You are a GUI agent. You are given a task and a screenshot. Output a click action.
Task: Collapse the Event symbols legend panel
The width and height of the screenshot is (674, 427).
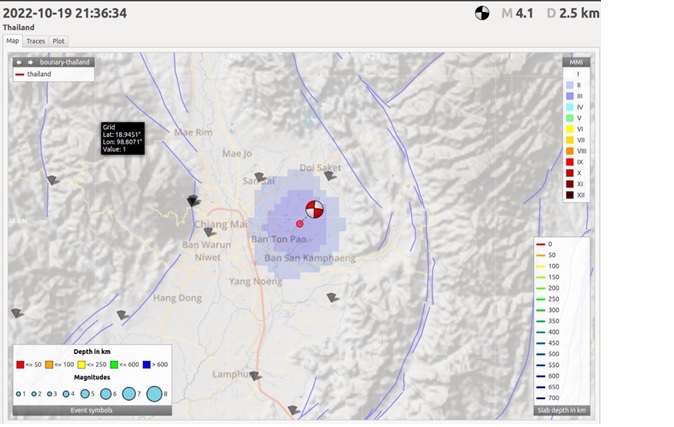tap(91, 410)
